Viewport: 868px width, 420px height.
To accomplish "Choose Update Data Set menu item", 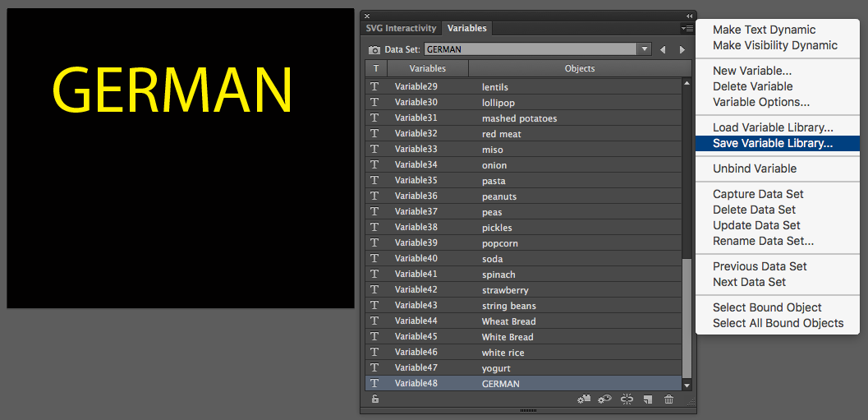I will (x=756, y=225).
